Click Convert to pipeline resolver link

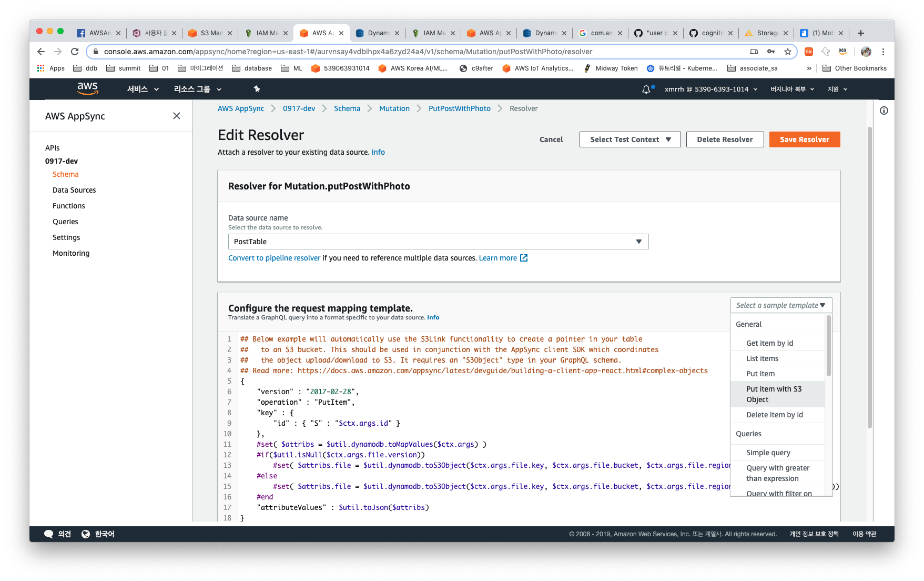[x=274, y=258]
